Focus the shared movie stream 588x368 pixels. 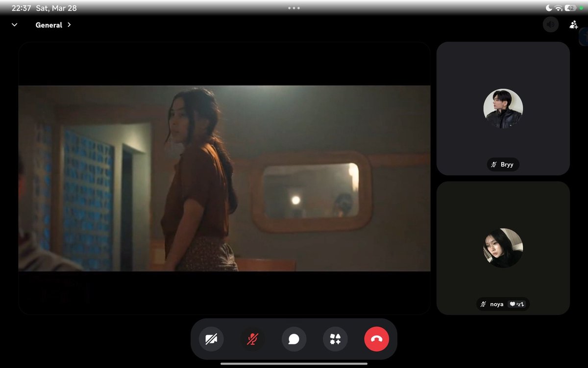pyautogui.click(x=224, y=178)
